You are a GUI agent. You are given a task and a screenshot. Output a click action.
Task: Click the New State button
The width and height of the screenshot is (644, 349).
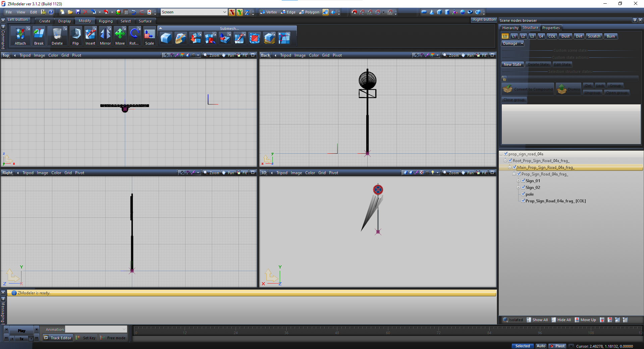(x=513, y=64)
